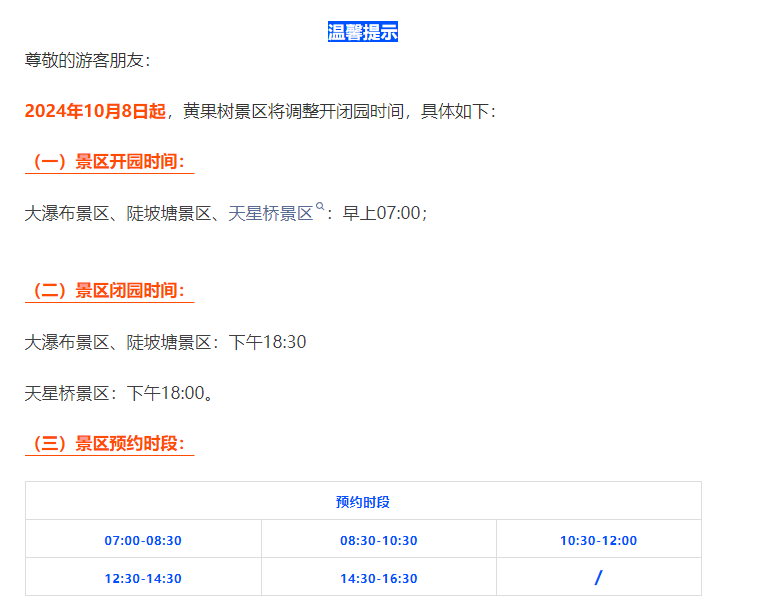This screenshot has height=603, width=767.
Task: Select time slot 10:30-12:00
Action: (x=598, y=540)
